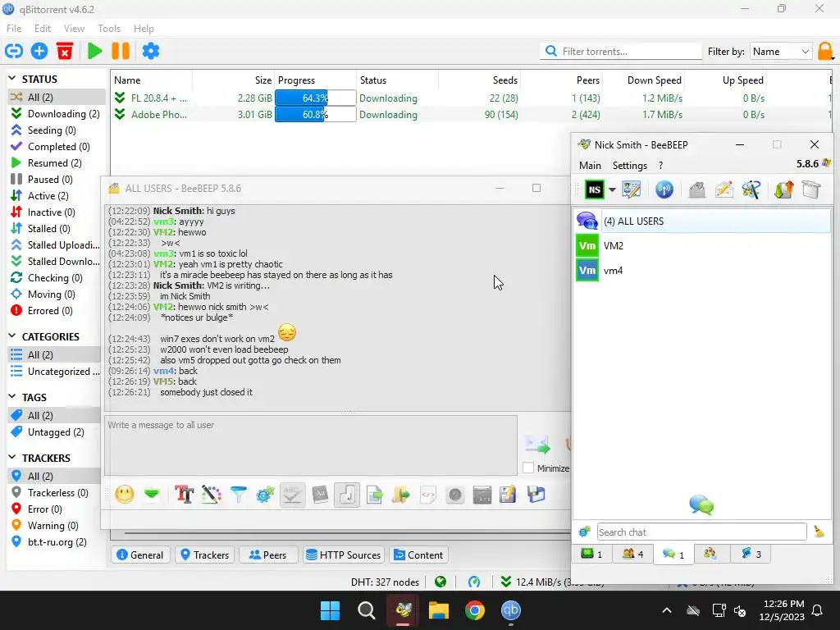Image resolution: width=840 pixels, height=630 pixels.
Task: Click the envelope-with-pencil icon in BeeBEEP toolbar
Action: click(x=724, y=189)
